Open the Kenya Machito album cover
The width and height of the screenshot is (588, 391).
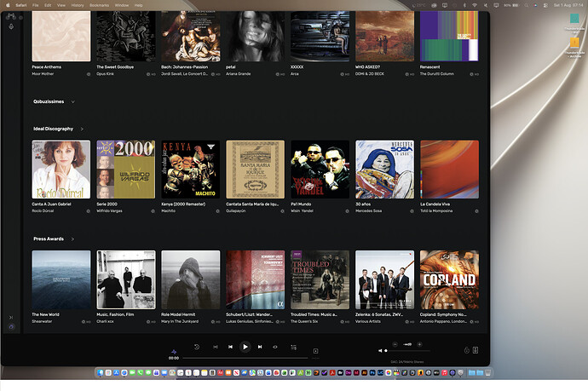tap(191, 170)
